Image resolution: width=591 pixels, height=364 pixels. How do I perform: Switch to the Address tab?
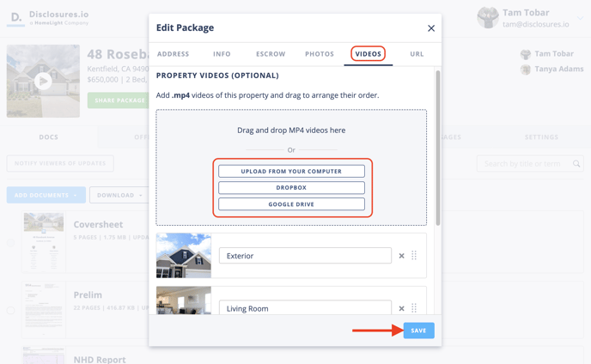click(x=173, y=54)
